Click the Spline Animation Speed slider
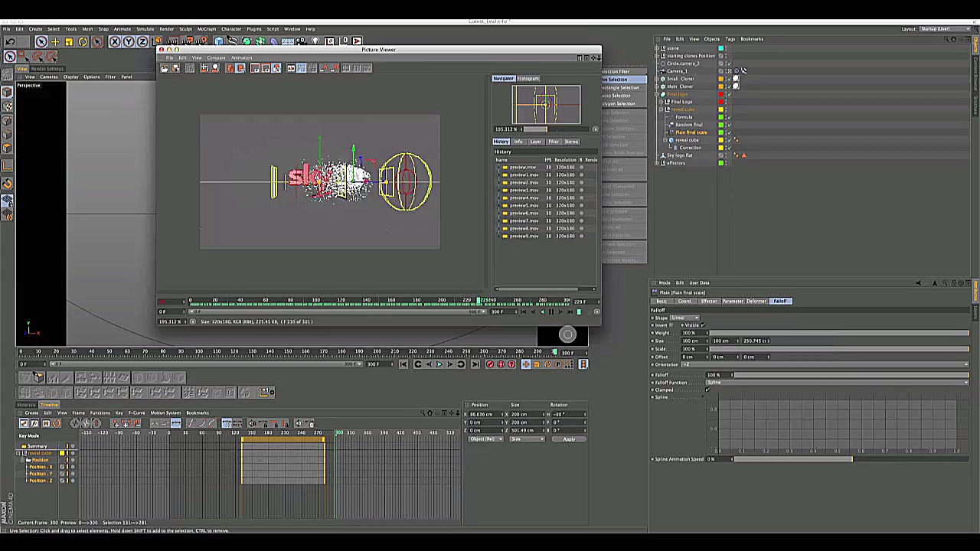Screen dimensions: 980x551 coord(792,459)
